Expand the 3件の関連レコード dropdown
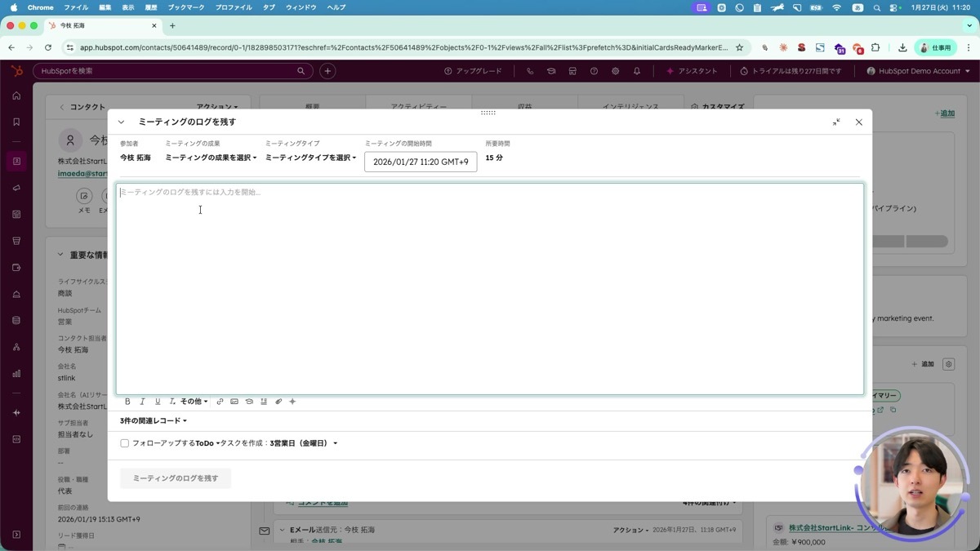The height and width of the screenshot is (551, 980). [x=154, y=421]
